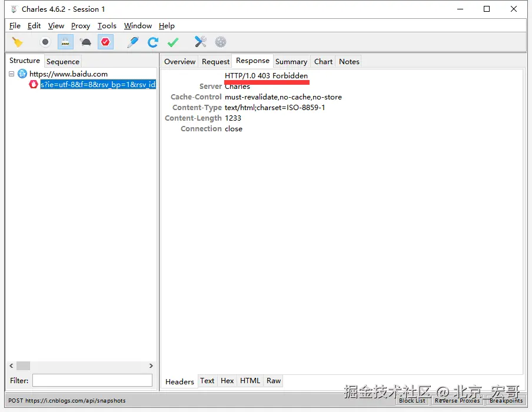Open the Chart tab

pyautogui.click(x=323, y=61)
